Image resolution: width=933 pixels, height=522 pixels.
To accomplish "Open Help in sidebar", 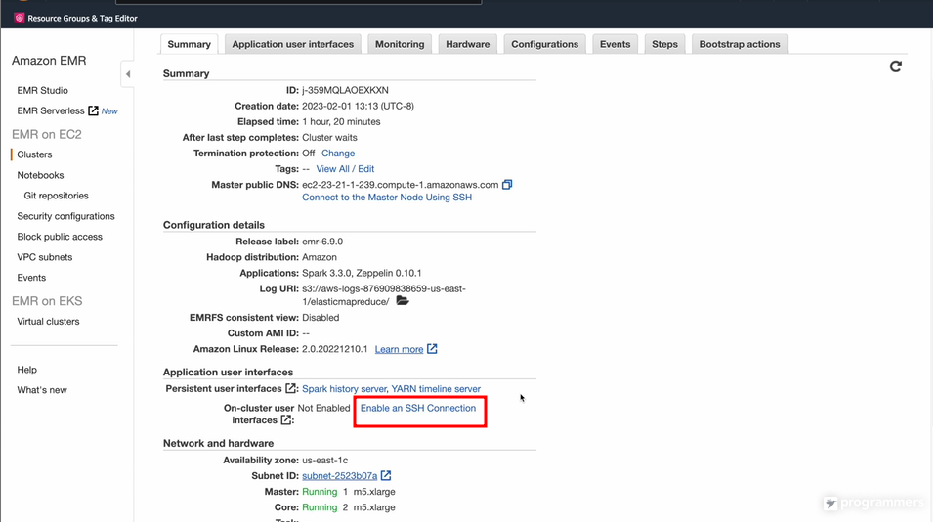I will pos(27,370).
